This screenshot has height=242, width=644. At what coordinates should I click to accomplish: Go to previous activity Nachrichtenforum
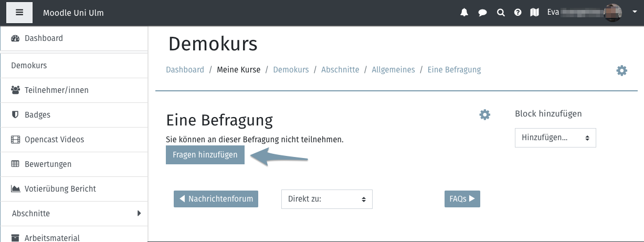(216, 199)
